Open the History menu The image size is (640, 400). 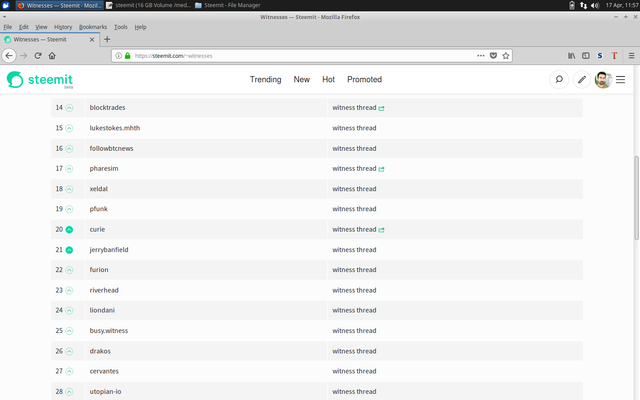[63, 27]
